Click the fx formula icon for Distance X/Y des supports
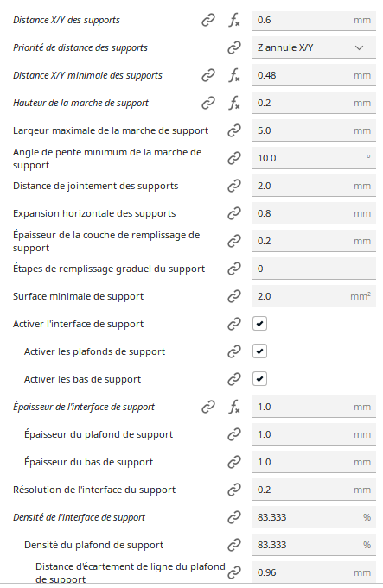The width and height of the screenshot is (383, 588). click(234, 20)
